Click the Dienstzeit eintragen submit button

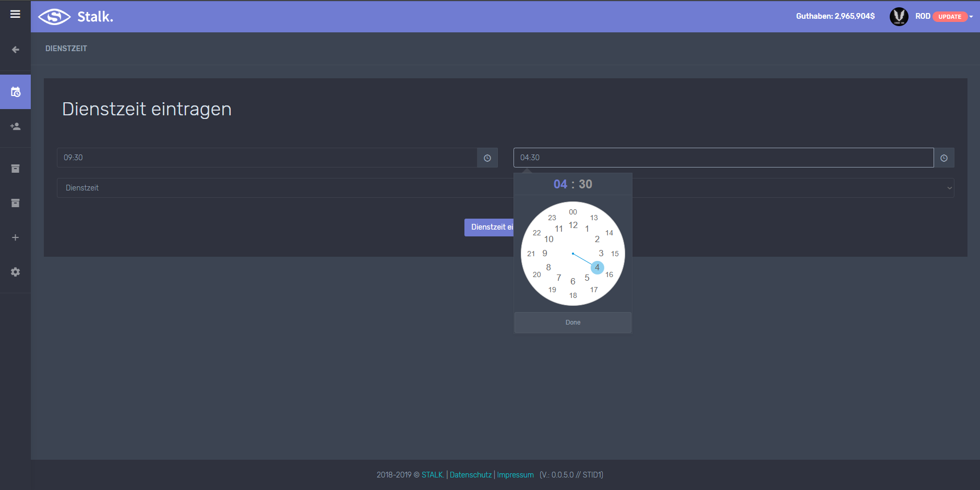point(489,228)
